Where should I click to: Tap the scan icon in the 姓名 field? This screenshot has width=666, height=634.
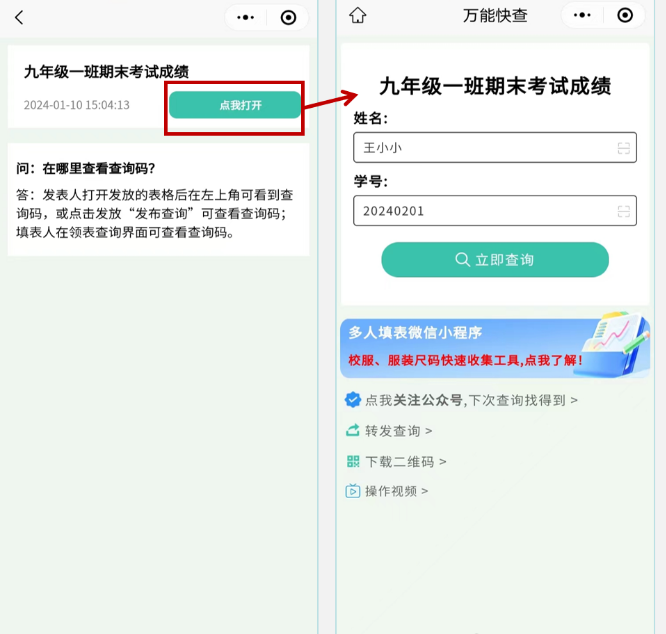click(623, 148)
